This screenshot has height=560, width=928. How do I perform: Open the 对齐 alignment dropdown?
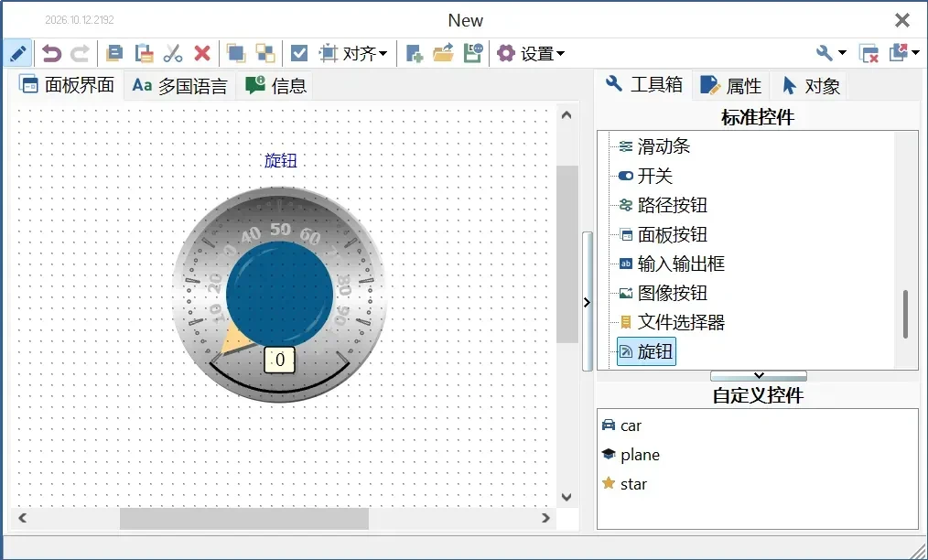coord(353,54)
